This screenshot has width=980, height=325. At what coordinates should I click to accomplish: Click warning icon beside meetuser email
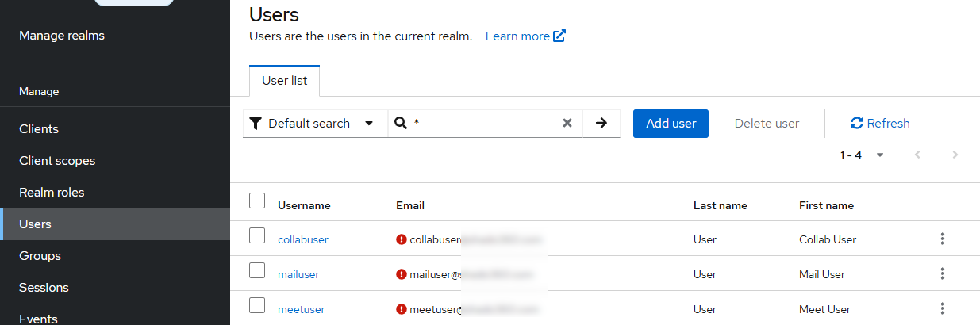[x=401, y=309]
